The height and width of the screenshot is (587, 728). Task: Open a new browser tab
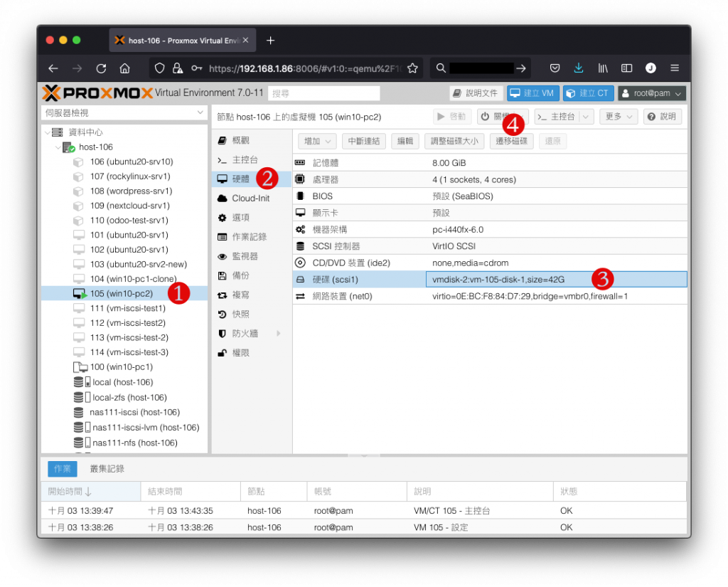(x=270, y=41)
